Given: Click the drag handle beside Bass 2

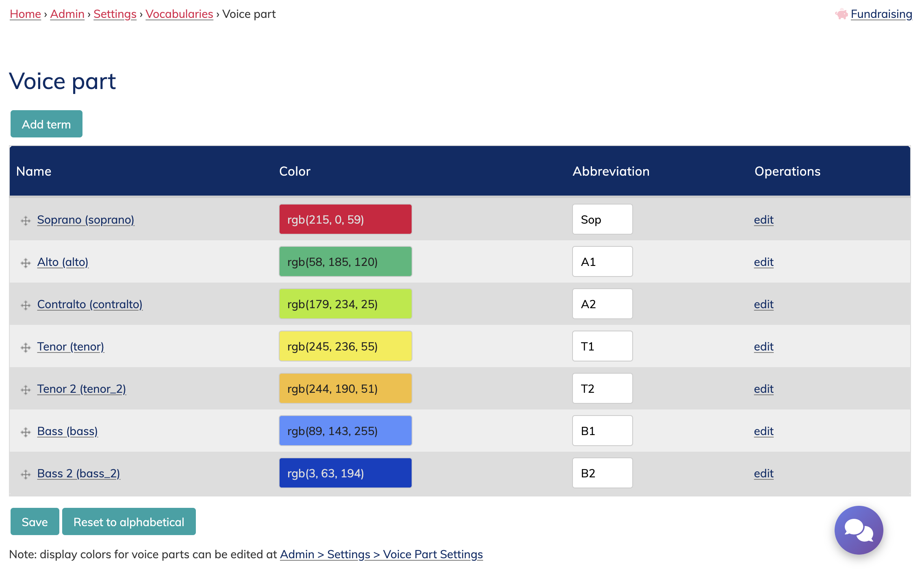Looking at the screenshot, I should point(26,474).
